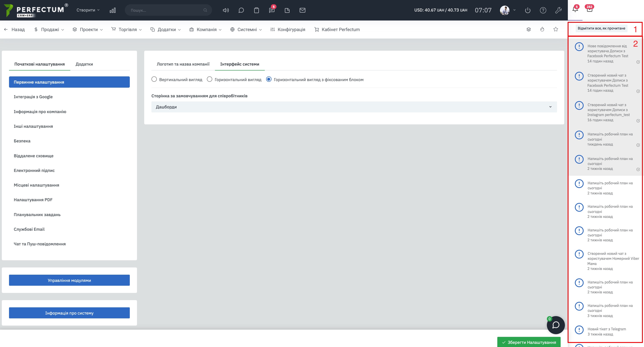Open the help question mark icon
644x347 pixels.
[543, 10]
